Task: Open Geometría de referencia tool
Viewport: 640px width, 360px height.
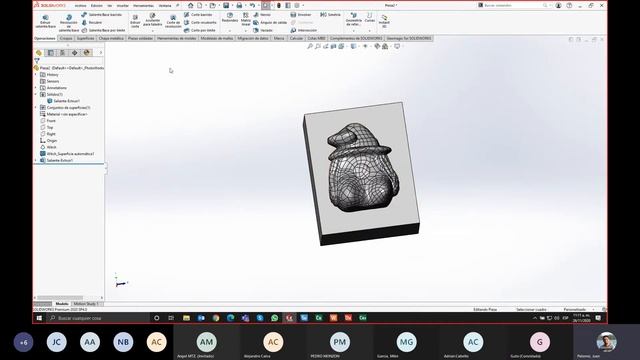Action: (353, 19)
